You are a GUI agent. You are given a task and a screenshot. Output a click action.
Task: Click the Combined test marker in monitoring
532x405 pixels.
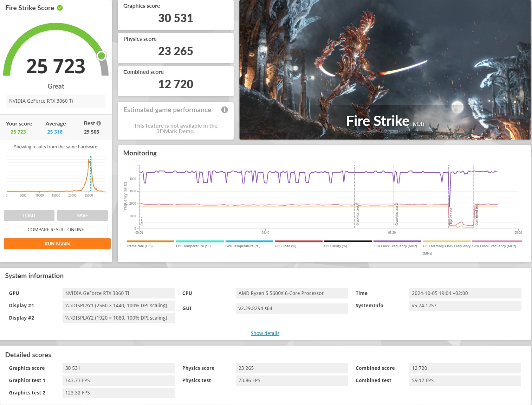[x=476, y=215]
